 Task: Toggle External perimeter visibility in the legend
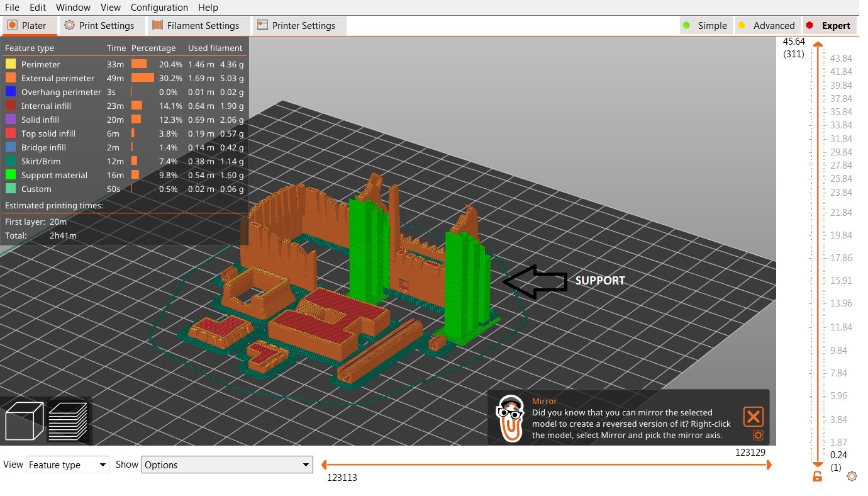tap(125, 78)
